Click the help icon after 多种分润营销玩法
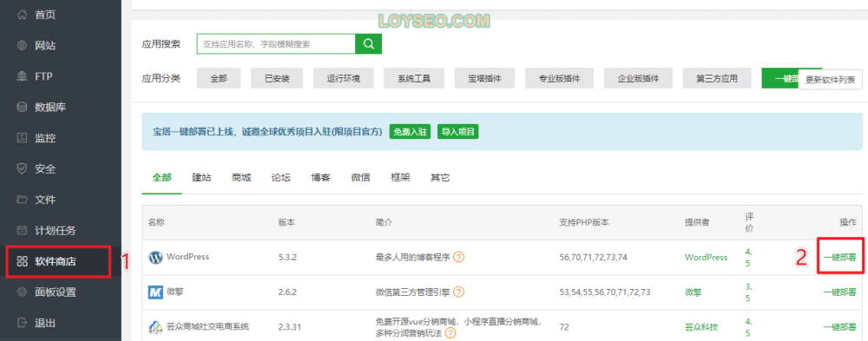Image resolution: width=868 pixels, height=341 pixels. 450,332
